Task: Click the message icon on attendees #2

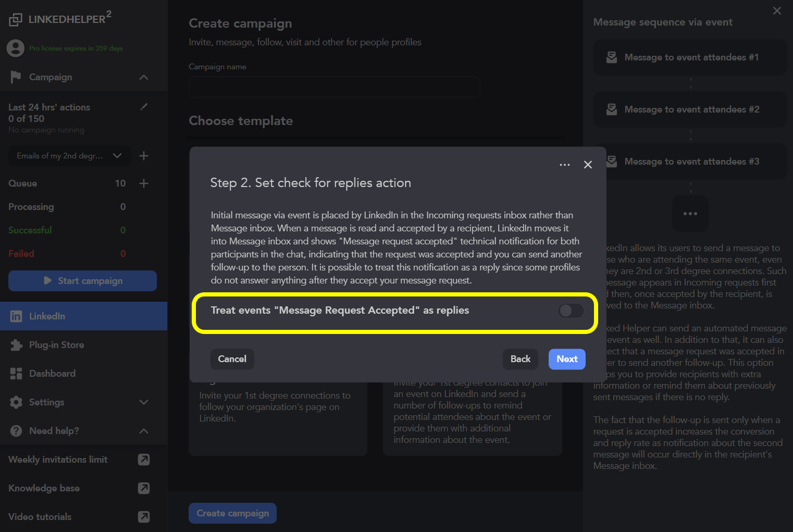Action: [612, 109]
